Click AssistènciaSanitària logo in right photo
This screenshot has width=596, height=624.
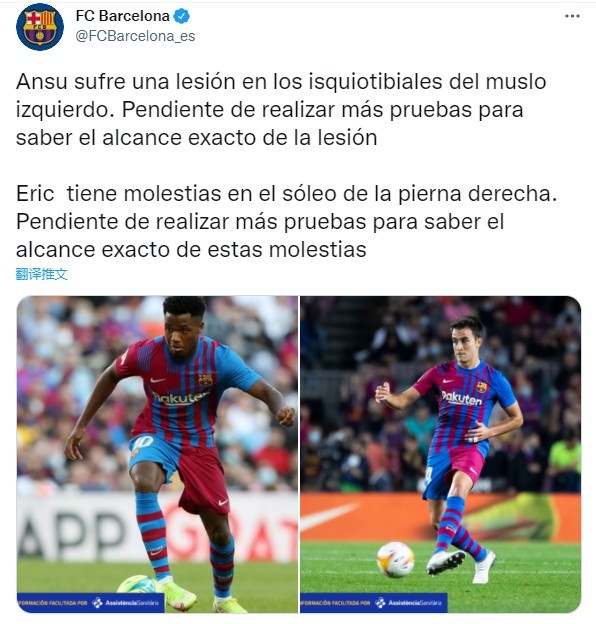(409, 603)
